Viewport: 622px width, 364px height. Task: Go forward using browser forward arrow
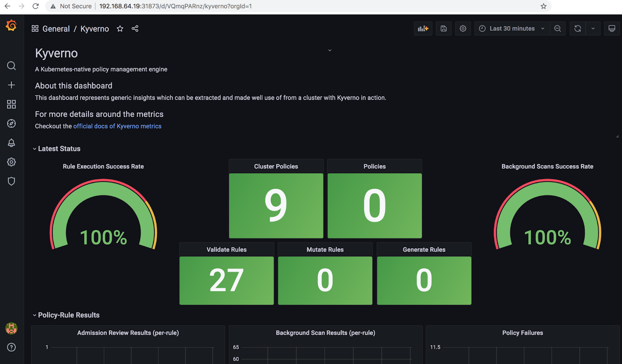tap(21, 6)
